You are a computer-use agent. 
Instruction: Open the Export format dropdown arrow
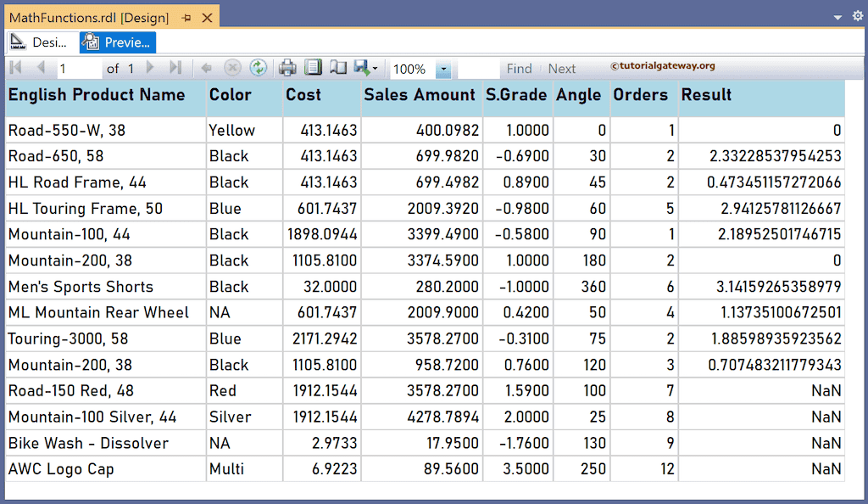376,68
